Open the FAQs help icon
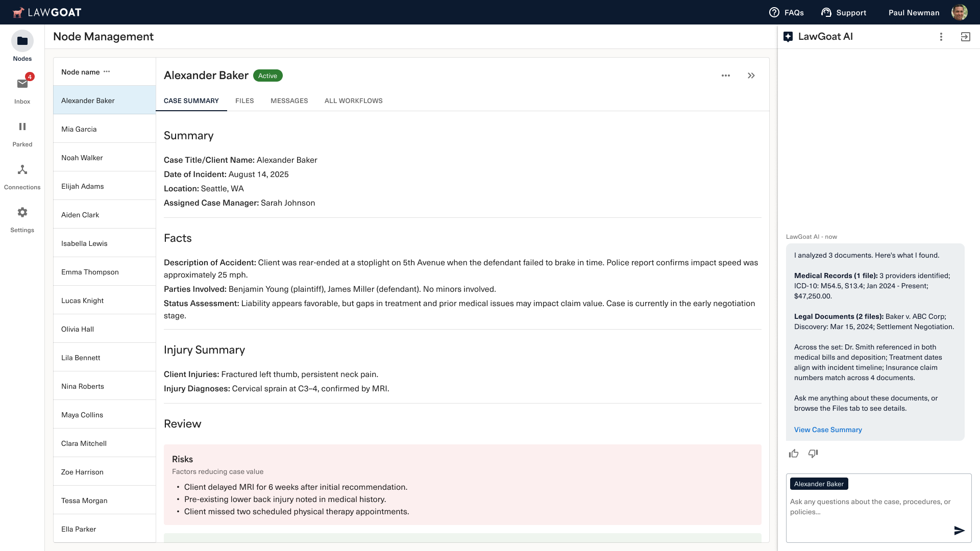This screenshot has width=980, height=551. [x=774, y=12]
